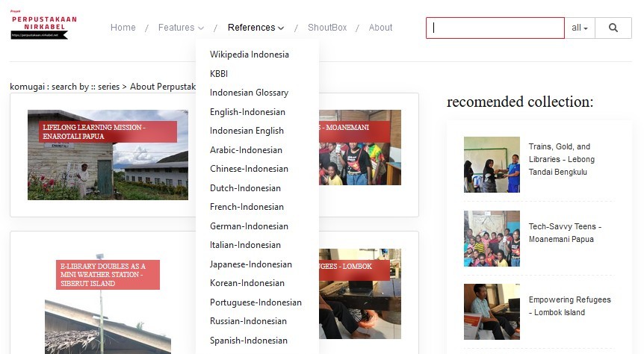Open Empowering Refugees recommended thumbnail
Viewport: 644px width, 354px height.
492,311
